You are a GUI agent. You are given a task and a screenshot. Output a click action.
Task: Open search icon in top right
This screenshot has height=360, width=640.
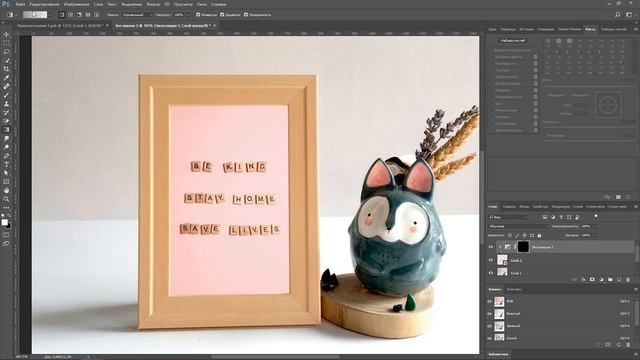coord(618,15)
